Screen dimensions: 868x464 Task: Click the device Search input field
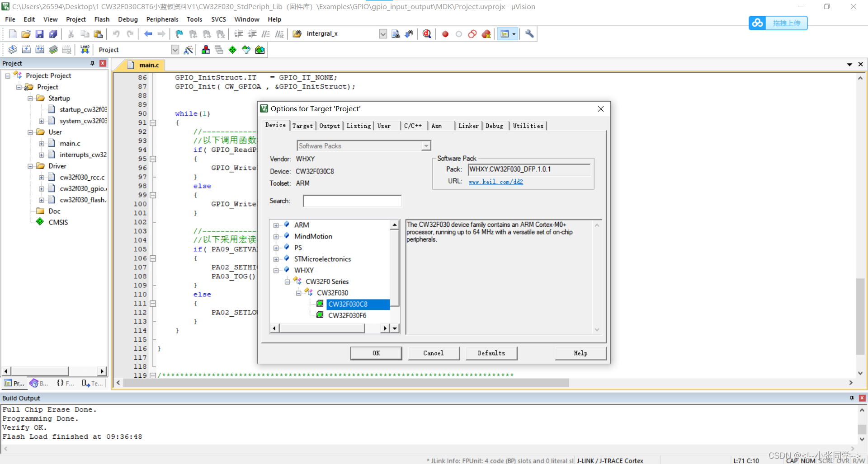point(352,201)
